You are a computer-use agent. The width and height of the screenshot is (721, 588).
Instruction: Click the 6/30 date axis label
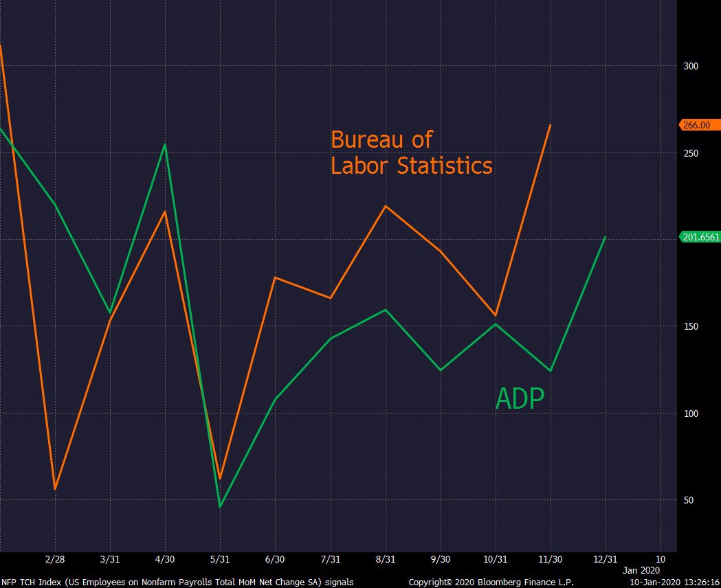[274, 559]
